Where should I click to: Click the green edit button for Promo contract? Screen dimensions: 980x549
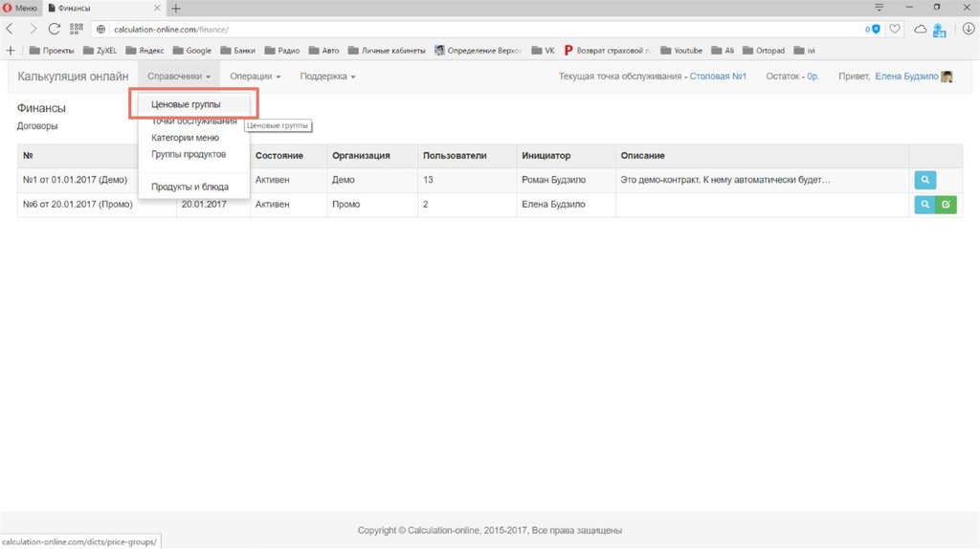click(x=946, y=205)
